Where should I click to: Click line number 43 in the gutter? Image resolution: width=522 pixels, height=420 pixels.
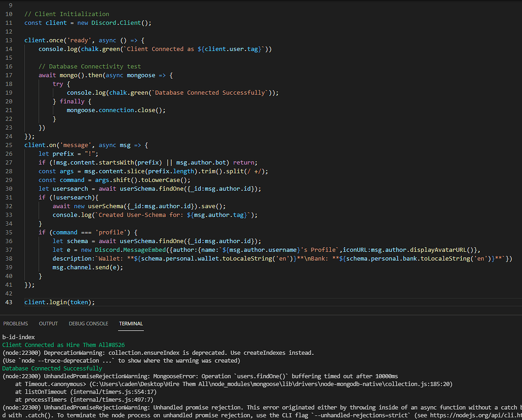(x=9, y=302)
